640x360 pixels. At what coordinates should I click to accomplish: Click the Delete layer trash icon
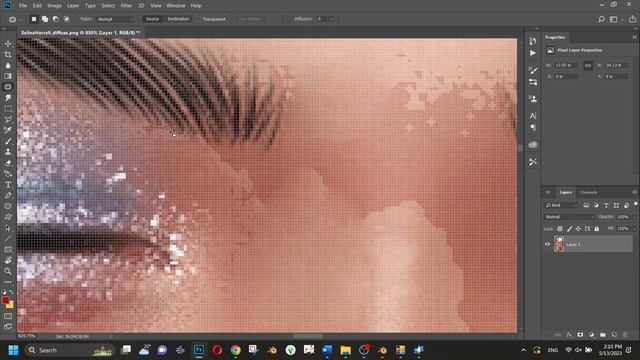pyautogui.click(x=625, y=335)
